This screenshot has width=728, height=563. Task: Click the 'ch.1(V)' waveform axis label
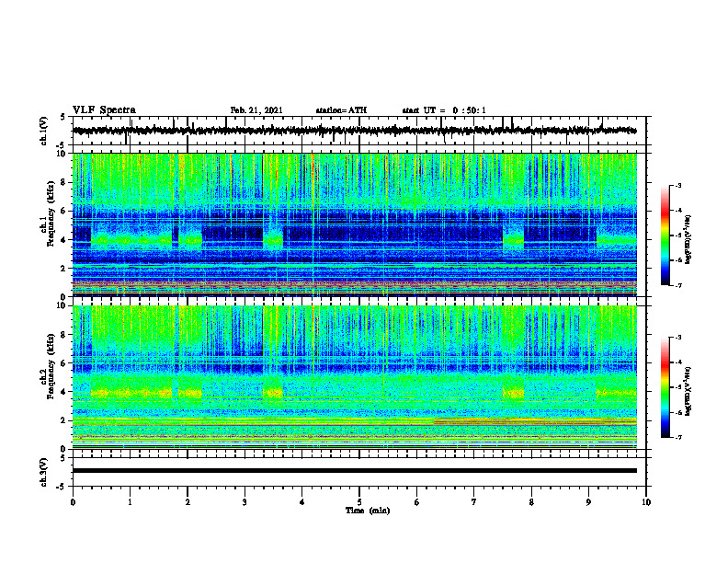point(44,131)
